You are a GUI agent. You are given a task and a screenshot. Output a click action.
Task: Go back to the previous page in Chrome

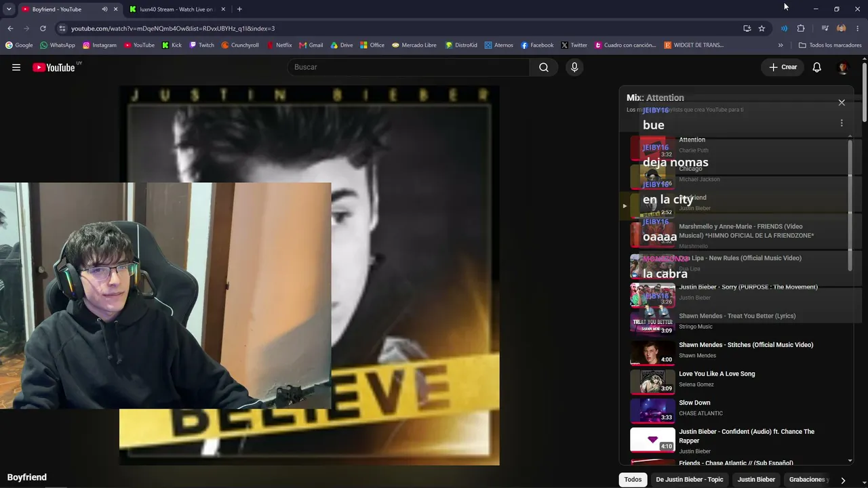10,28
